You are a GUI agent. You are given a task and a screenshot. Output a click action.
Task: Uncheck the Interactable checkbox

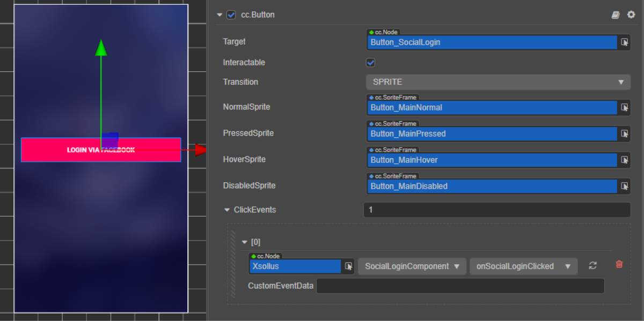(x=370, y=63)
